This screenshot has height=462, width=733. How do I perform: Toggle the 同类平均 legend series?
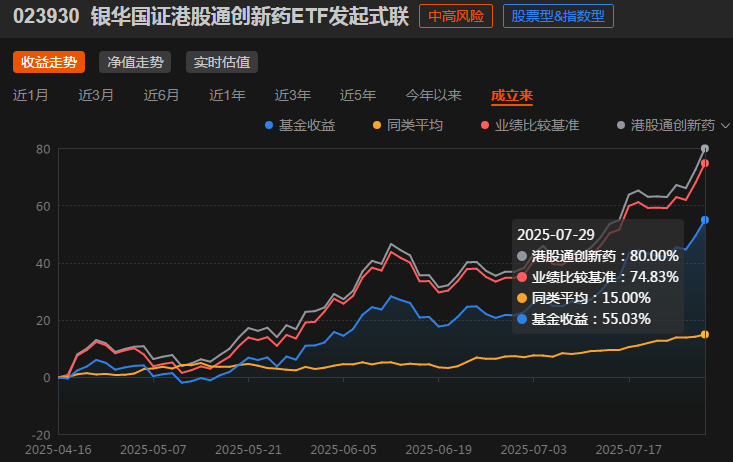pyautogui.click(x=408, y=125)
